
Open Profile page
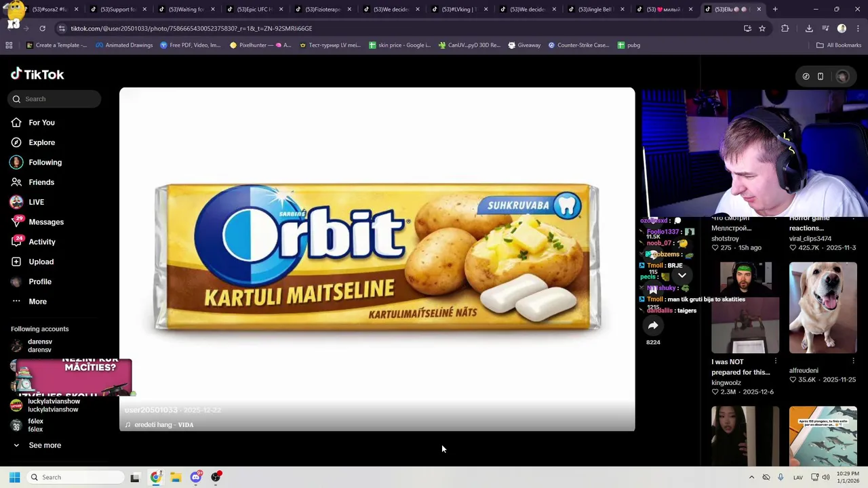40,281
